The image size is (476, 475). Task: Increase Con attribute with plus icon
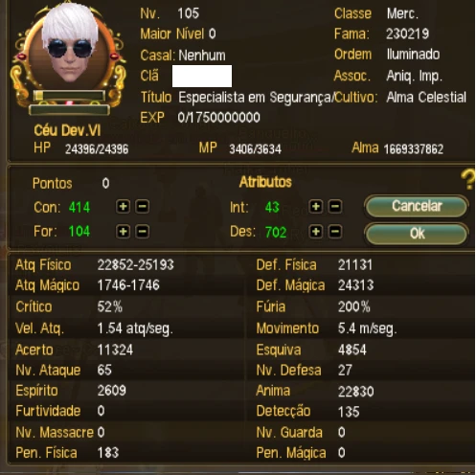tap(123, 207)
